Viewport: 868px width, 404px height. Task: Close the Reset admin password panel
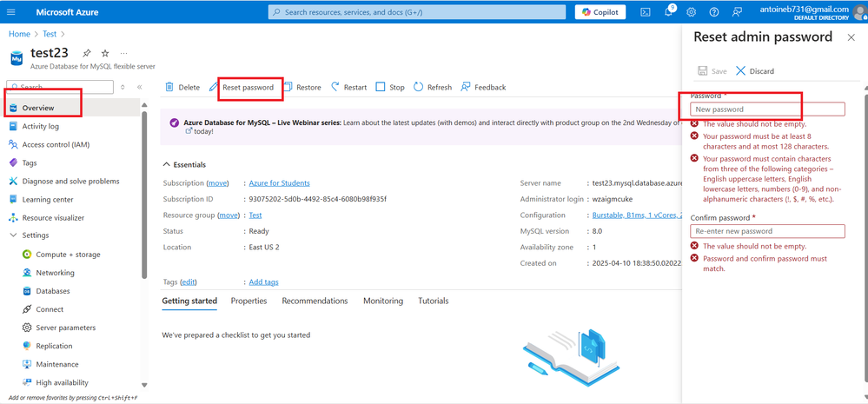[851, 37]
